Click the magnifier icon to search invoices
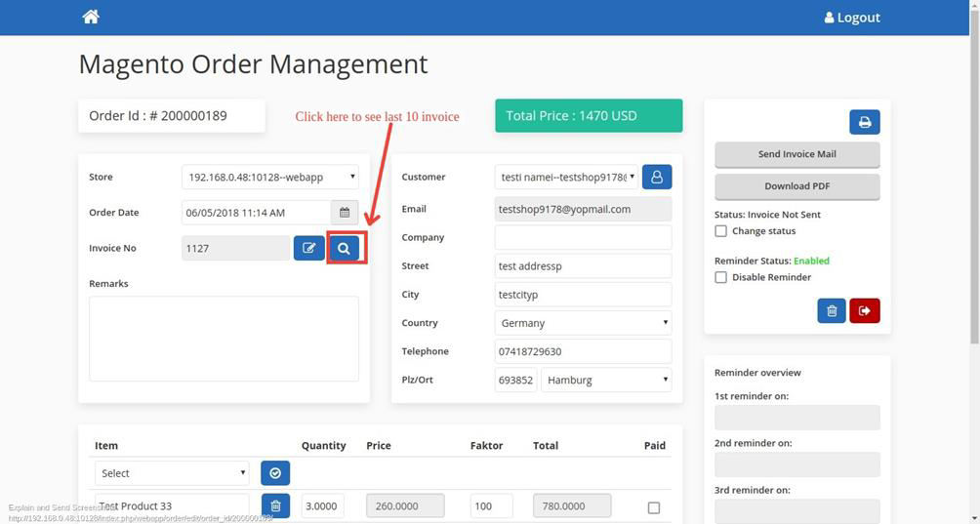Viewport: 980px width, 524px height. click(344, 248)
